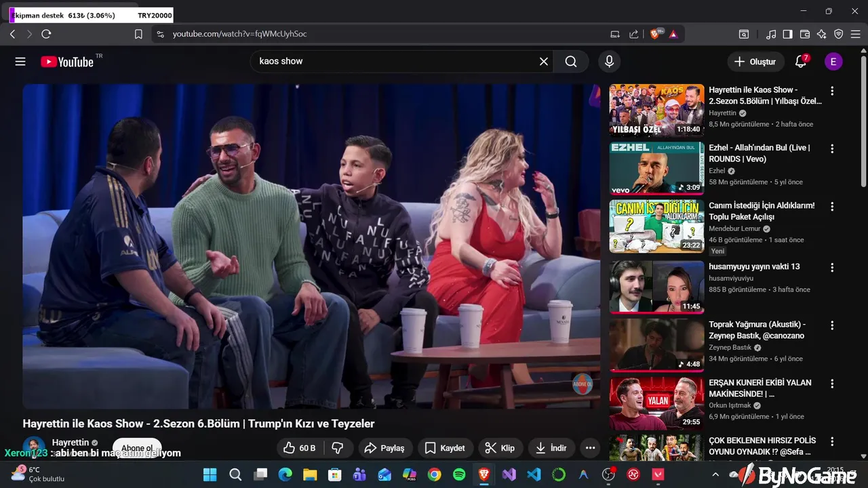868x488 pixels.
Task: Open options menu for husamyuyu video
Action: coord(832,267)
